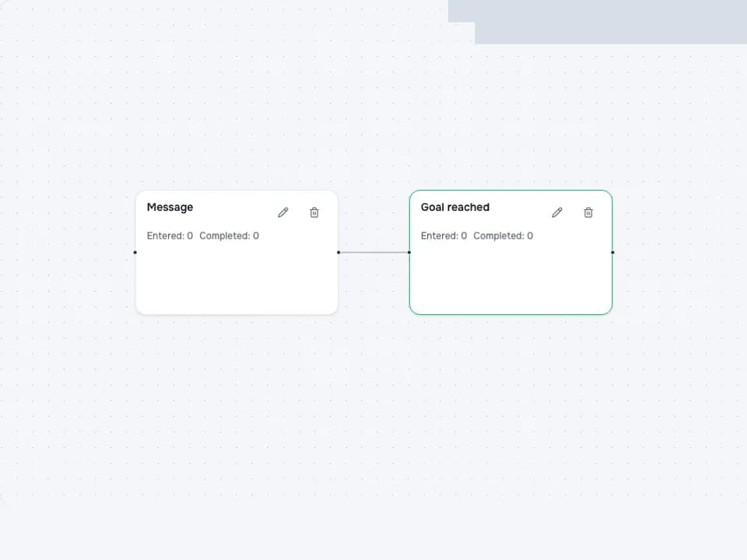Remove the Goal reached node via trash icon
This screenshot has height=560, width=747.
588,212
